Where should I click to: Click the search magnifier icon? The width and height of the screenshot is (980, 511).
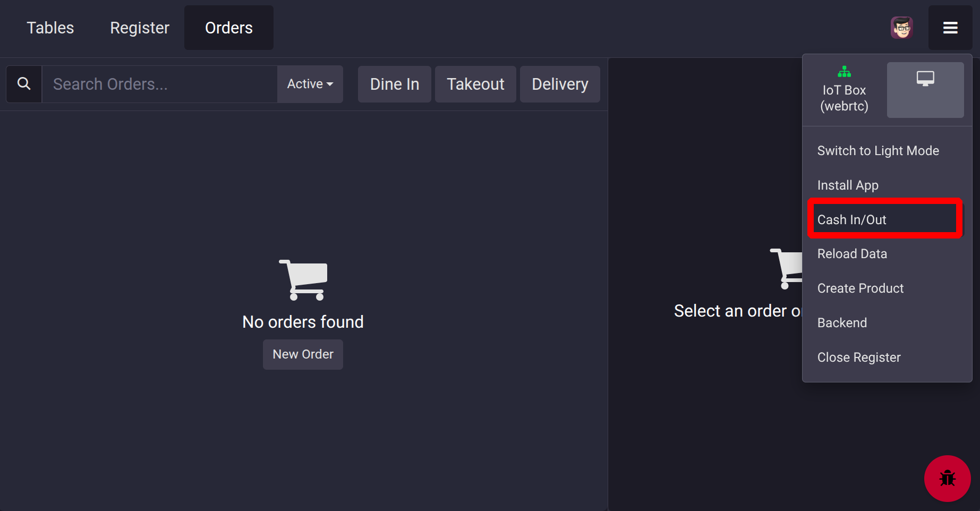(24, 84)
